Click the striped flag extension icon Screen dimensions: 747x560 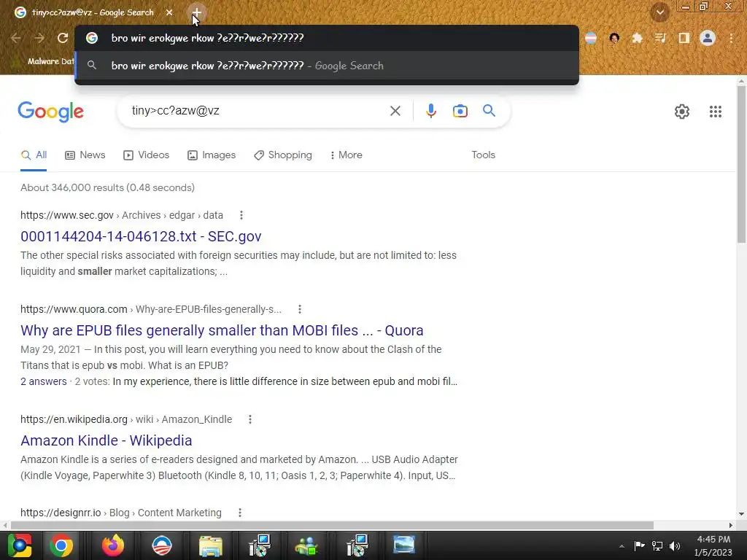(x=591, y=38)
